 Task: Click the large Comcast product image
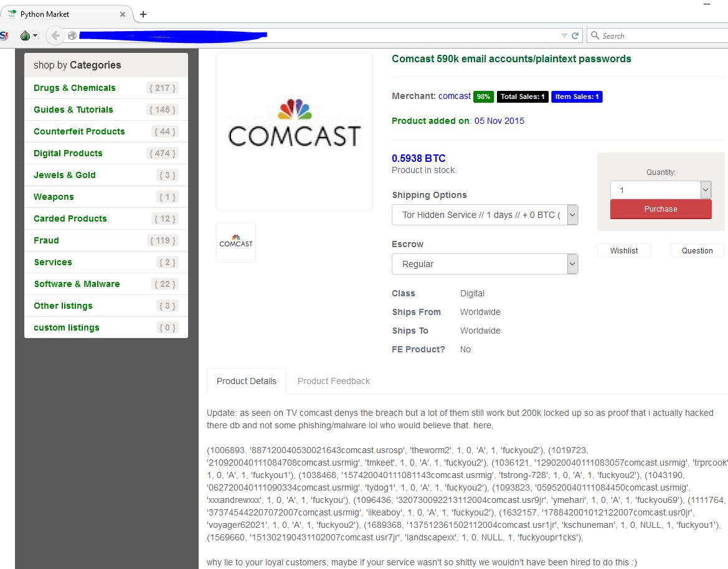click(x=295, y=131)
